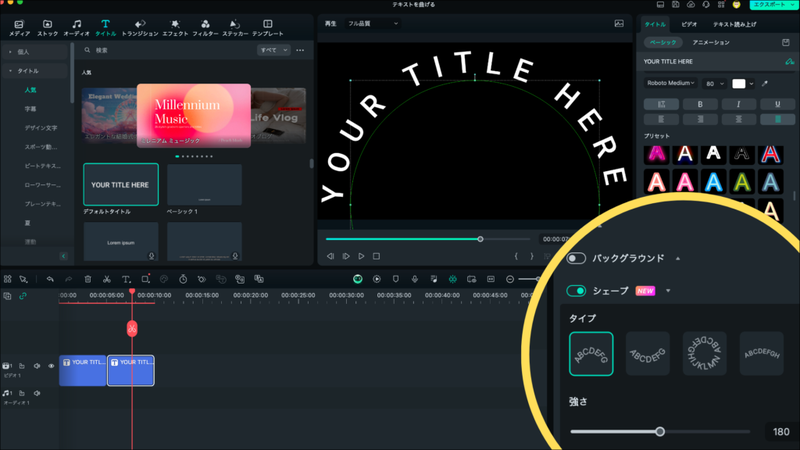Switch to the テキスト読み上げ tab
Image resolution: width=800 pixels, height=450 pixels.
tap(734, 24)
